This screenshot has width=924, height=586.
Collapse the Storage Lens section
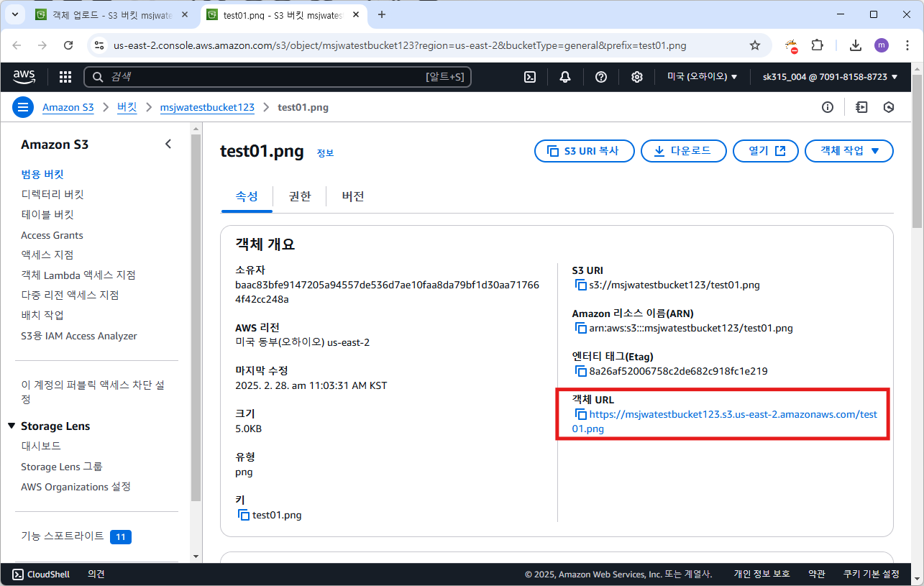point(12,426)
